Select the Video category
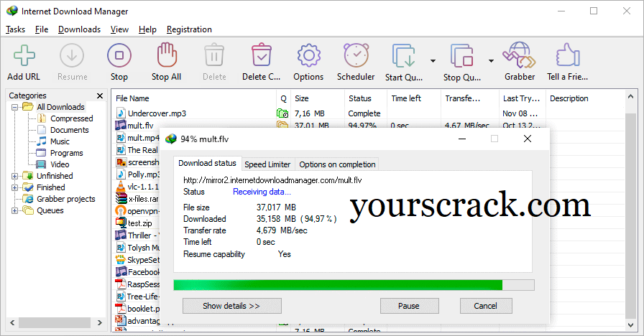Image resolution: width=644 pixels, height=336 pixels. (x=60, y=164)
